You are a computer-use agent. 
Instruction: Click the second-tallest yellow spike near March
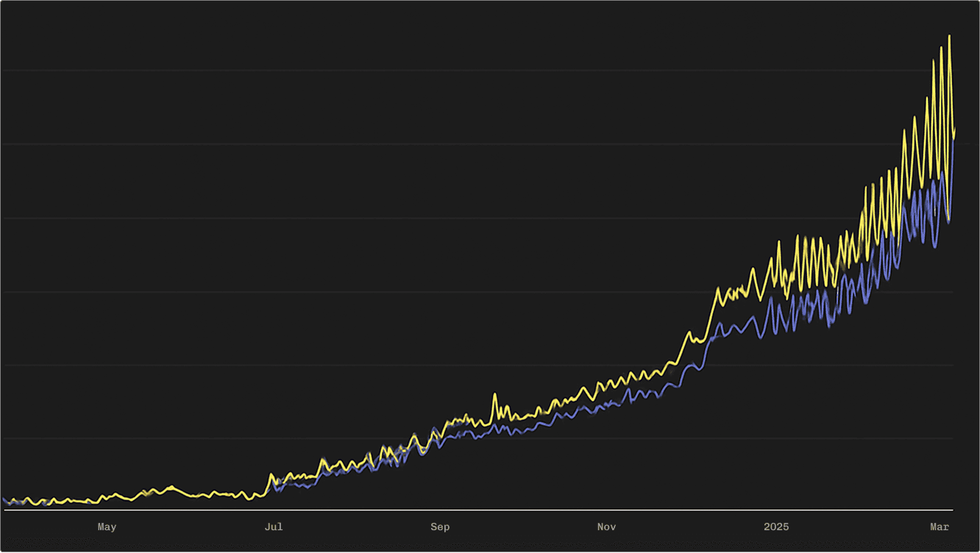pyautogui.click(x=940, y=47)
